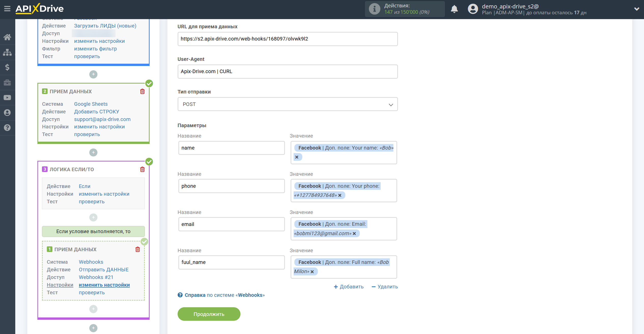Open notifications bell

click(454, 9)
